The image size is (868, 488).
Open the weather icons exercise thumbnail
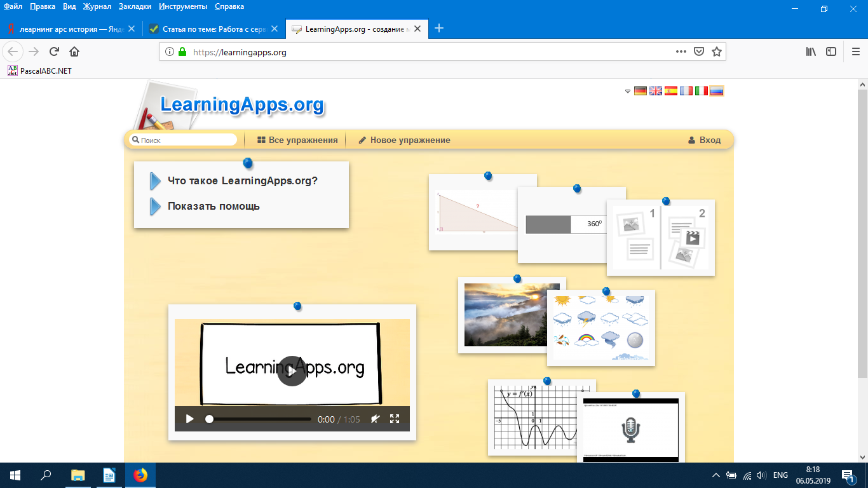601,328
